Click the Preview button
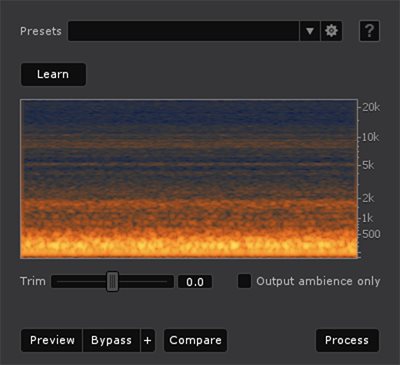The height and width of the screenshot is (365, 400). coord(52,340)
